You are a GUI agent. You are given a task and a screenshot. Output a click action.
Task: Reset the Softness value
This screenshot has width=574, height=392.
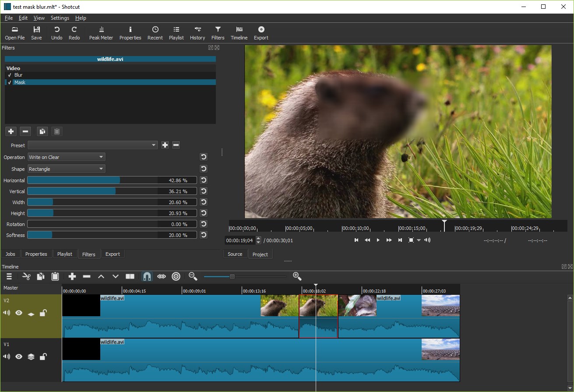click(x=204, y=235)
